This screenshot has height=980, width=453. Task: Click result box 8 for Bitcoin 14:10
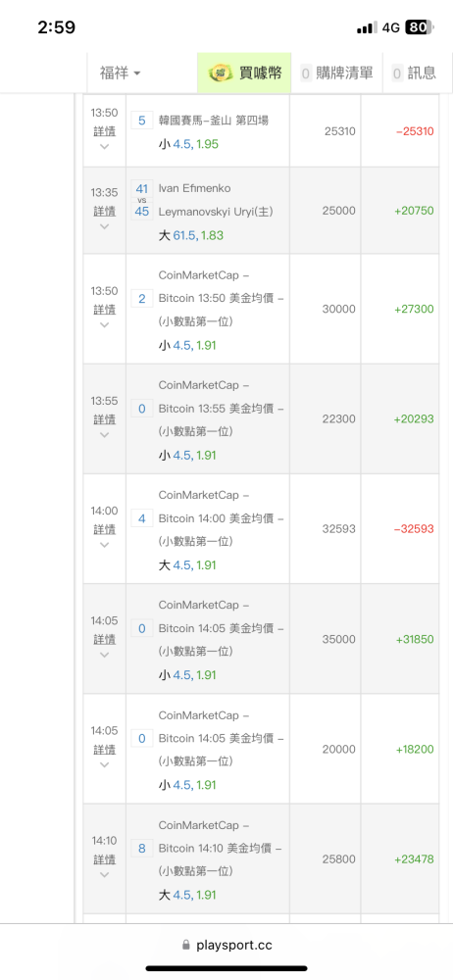142,849
